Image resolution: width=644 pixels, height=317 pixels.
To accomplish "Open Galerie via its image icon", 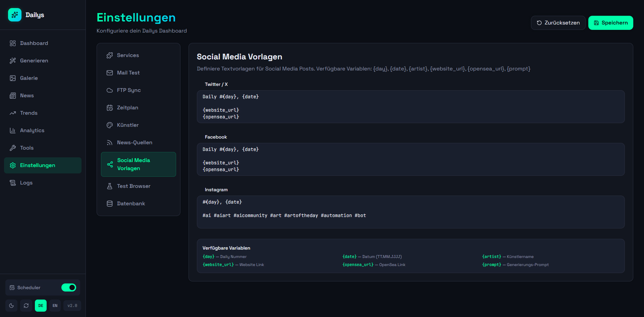I will [13, 78].
